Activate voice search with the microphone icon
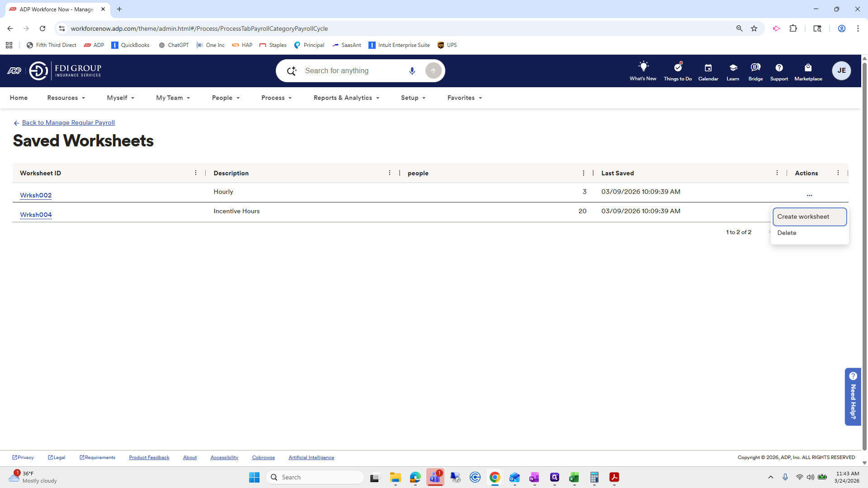Image resolution: width=868 pixels, height=488 pixels. pos(412,70)
